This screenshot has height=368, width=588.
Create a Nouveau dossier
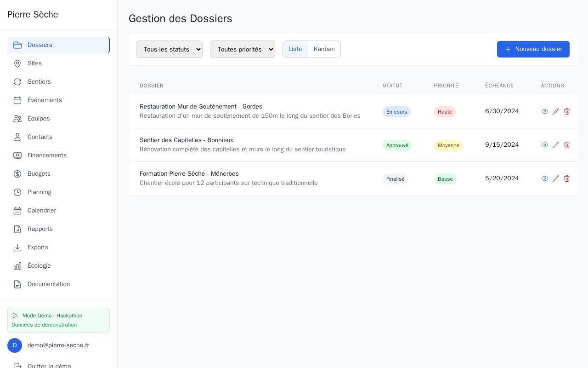click(533, 49)
